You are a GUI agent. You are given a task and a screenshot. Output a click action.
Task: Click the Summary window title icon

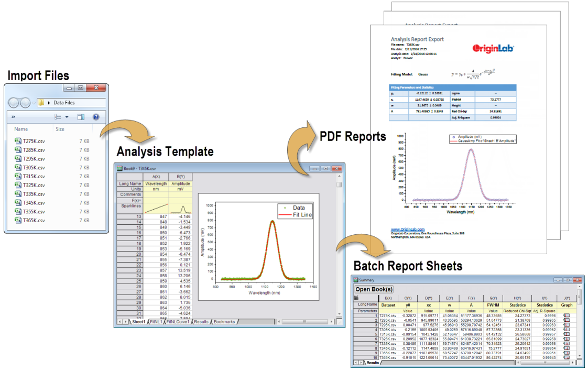pyautogui.click(x=355, y=280)
